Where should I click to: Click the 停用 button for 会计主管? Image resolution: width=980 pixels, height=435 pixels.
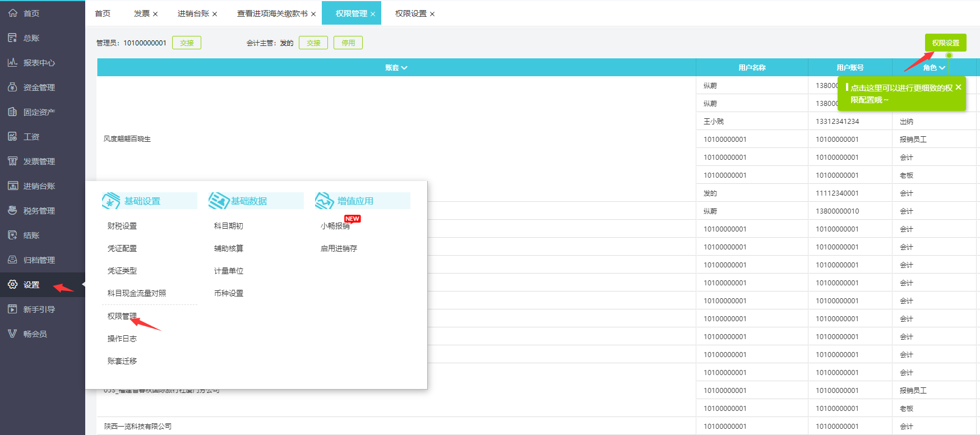pyautogui.click(x=348, y=43)
